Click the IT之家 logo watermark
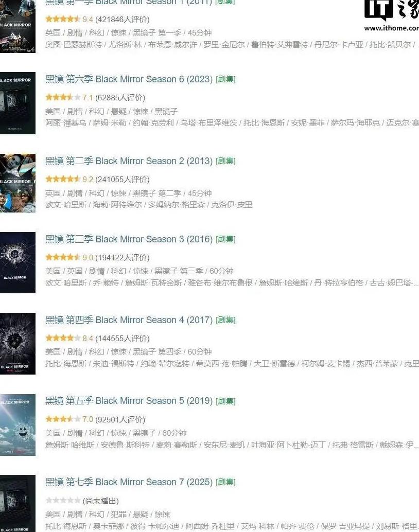Viewport: 419px width, 532px height. tap(392, 16)
